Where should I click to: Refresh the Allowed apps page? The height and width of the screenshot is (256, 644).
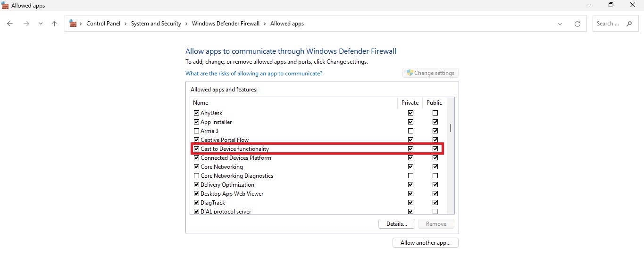coord(577,24)
